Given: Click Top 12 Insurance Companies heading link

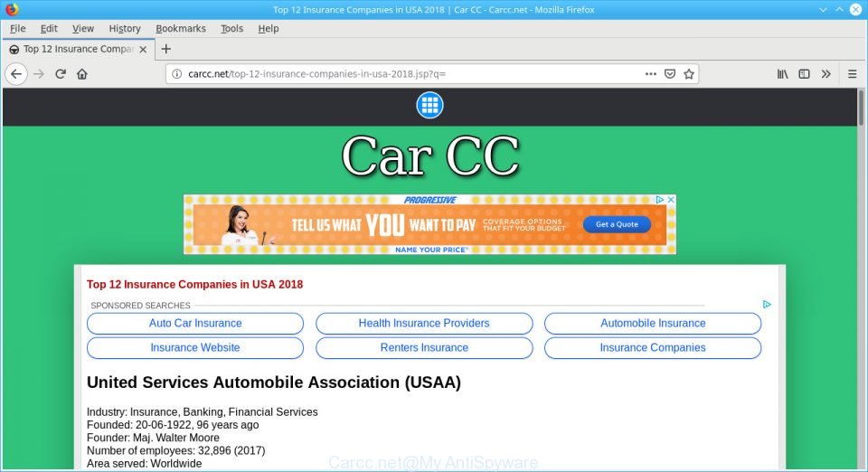Looking at the screenshot, I should click(x=195, y=285).
